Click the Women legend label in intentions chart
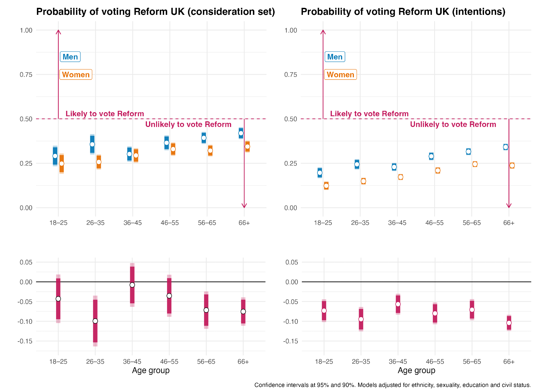The width and height of the screenshot is (539, 392). pos(340,75)
